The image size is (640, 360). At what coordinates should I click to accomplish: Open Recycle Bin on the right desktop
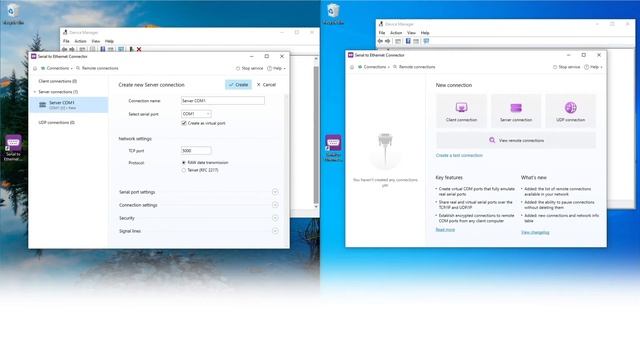pos(333,14)
